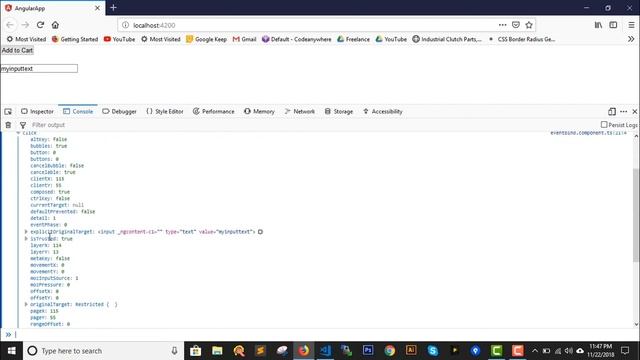The width and height of the screenshot is (640, 360).
Task: Open the Windows notification center
Action: click(x=625, y=351)
